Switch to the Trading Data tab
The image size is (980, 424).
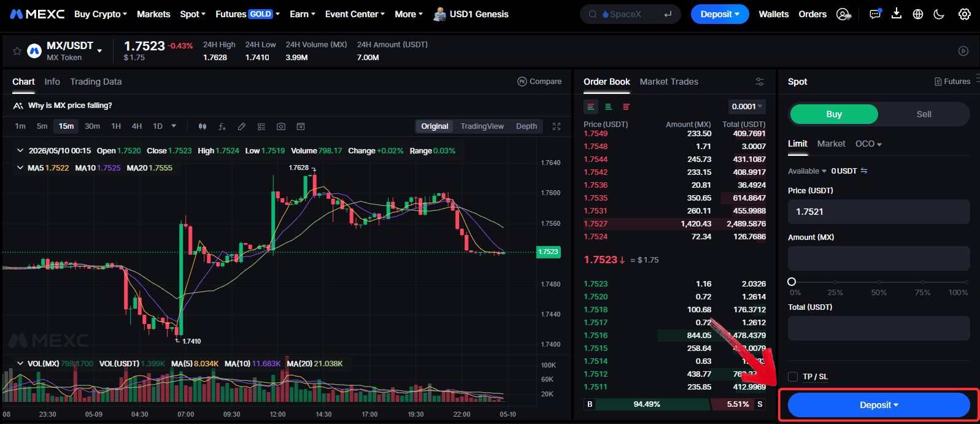(x=96, y=82)
